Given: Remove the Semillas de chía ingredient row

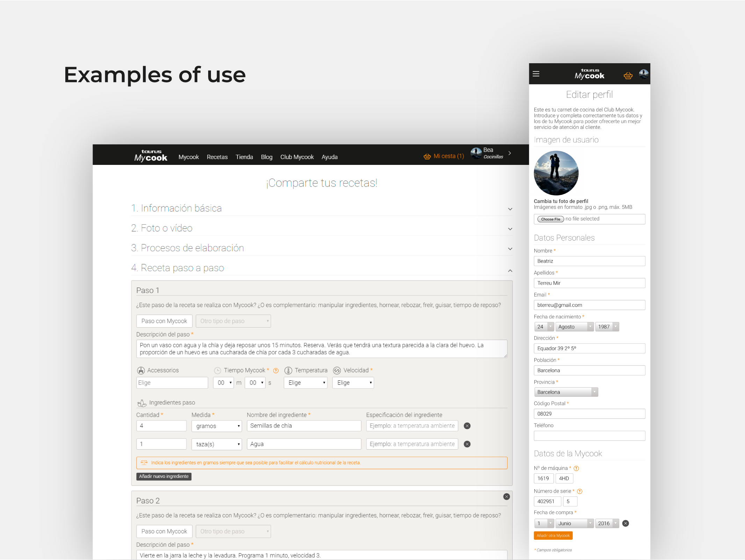Looking at the screenshot, I should 467,426.
